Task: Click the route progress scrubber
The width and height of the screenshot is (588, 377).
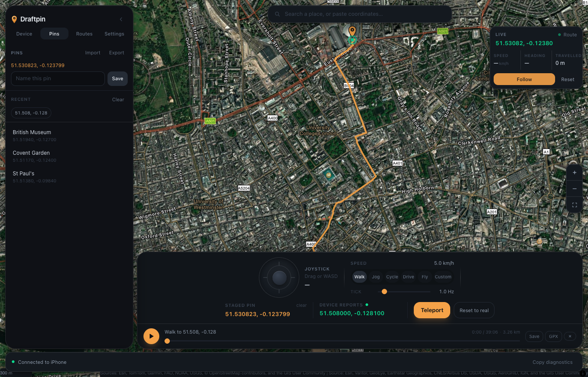Action: pos(167,341)
